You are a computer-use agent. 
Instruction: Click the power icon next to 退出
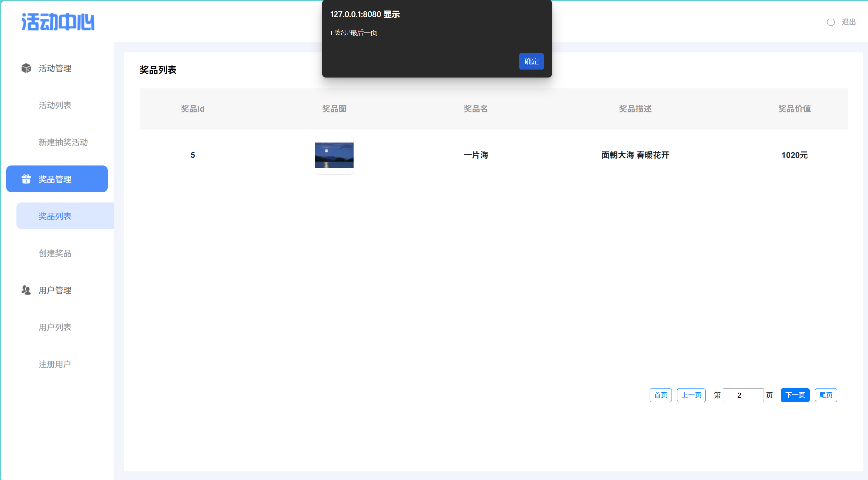click(831, 22)
